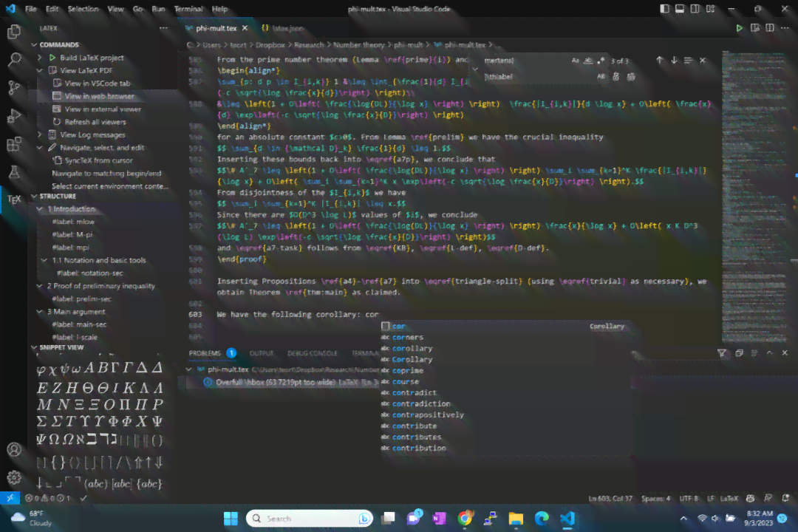
Task: Open the LaTeX sidebar More Actions ellipsis
Action: tap(163, 29)
